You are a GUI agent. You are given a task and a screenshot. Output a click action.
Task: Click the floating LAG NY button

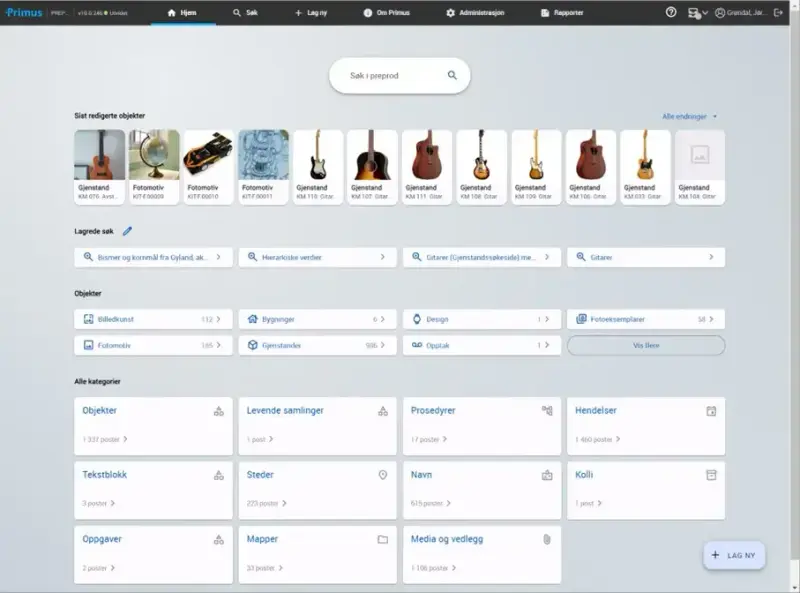click(734, 555)
